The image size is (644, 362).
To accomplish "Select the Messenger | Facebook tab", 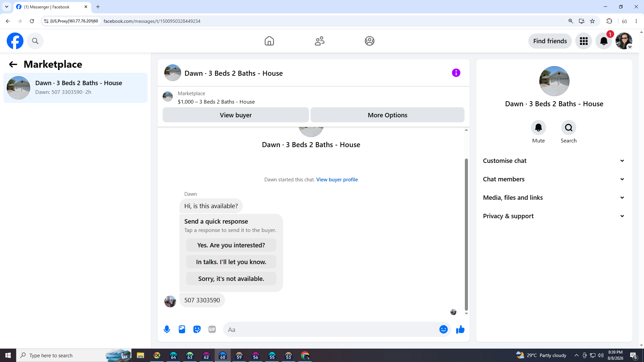I will (x=52, y=7).
